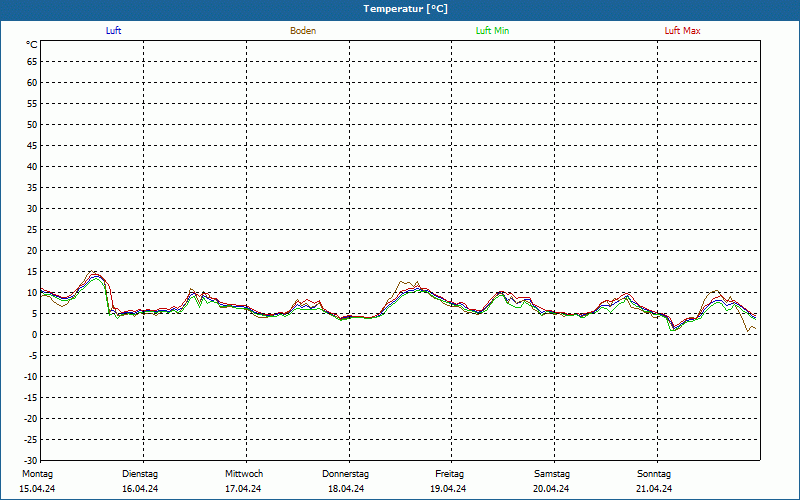This screenshot has height=500, width=800.
Task: Click the blue Luft legend label
Action: pos(113,31)
